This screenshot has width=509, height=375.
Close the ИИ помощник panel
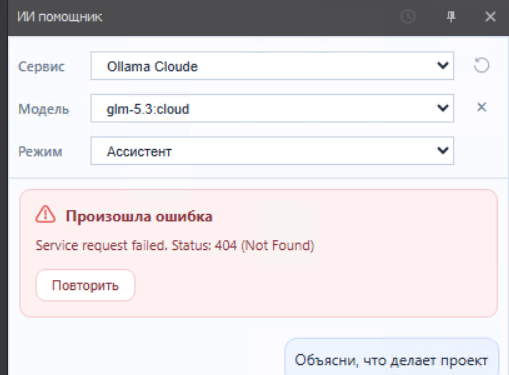click(x=490, y=16)
